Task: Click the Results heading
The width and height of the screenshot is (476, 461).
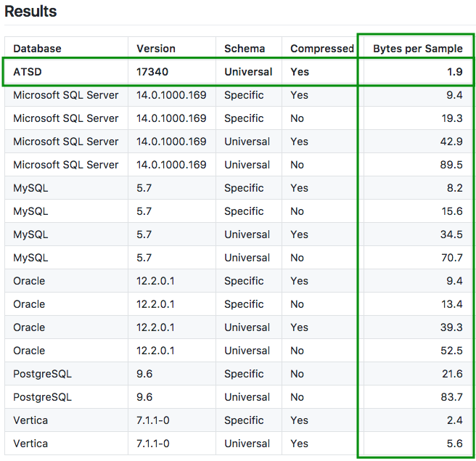Action: (30, 12)
